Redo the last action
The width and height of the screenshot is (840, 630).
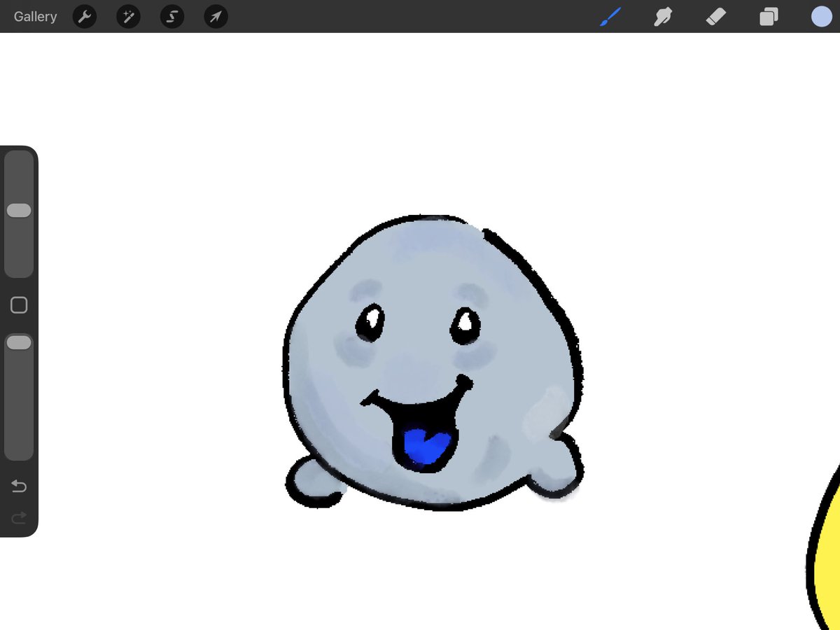coord(19,517)
